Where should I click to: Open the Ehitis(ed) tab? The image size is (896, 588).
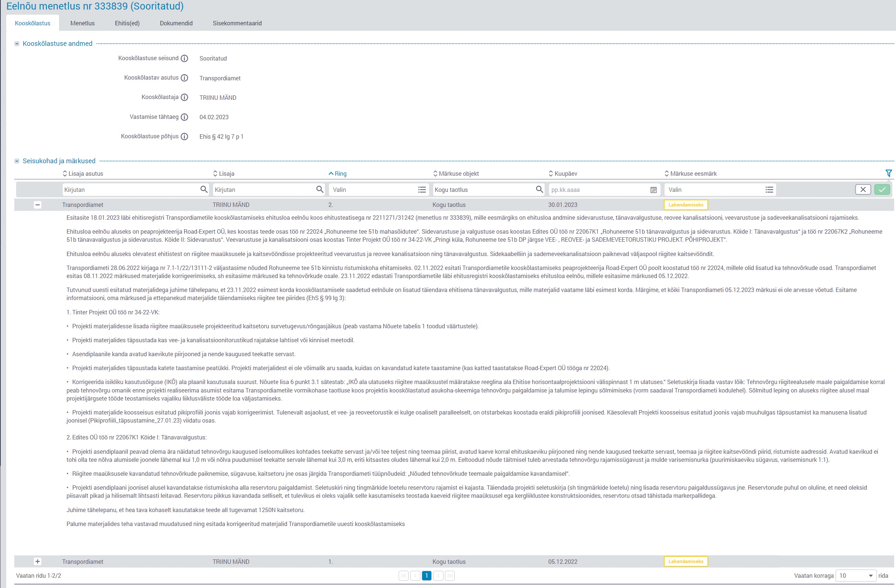point(127,23)
